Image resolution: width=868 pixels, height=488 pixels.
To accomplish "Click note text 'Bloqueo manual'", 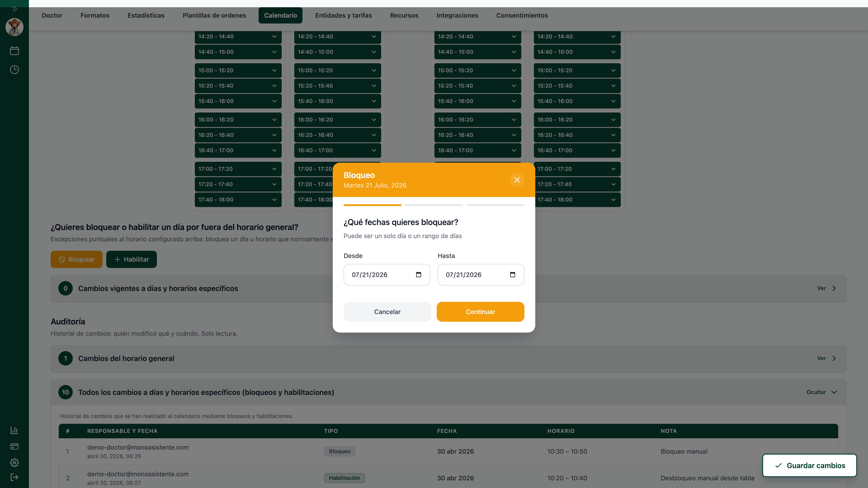I will [x=684, y=451].
